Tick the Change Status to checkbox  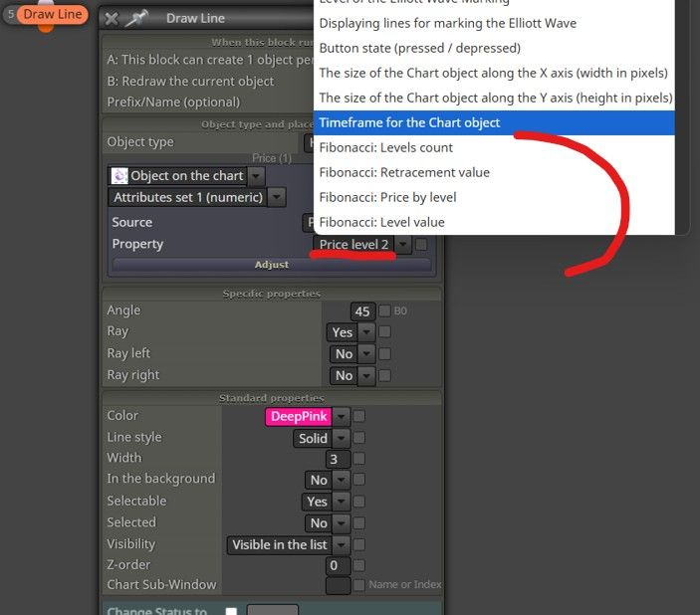tap(231, 611)
